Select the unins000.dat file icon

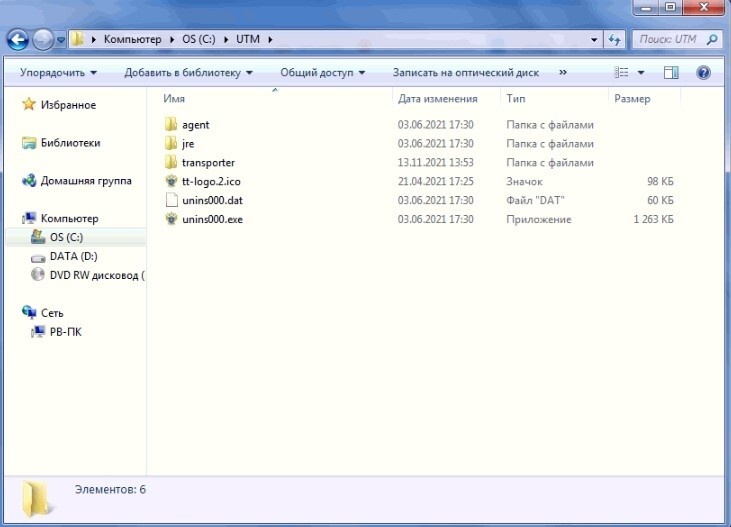point(172,200)
